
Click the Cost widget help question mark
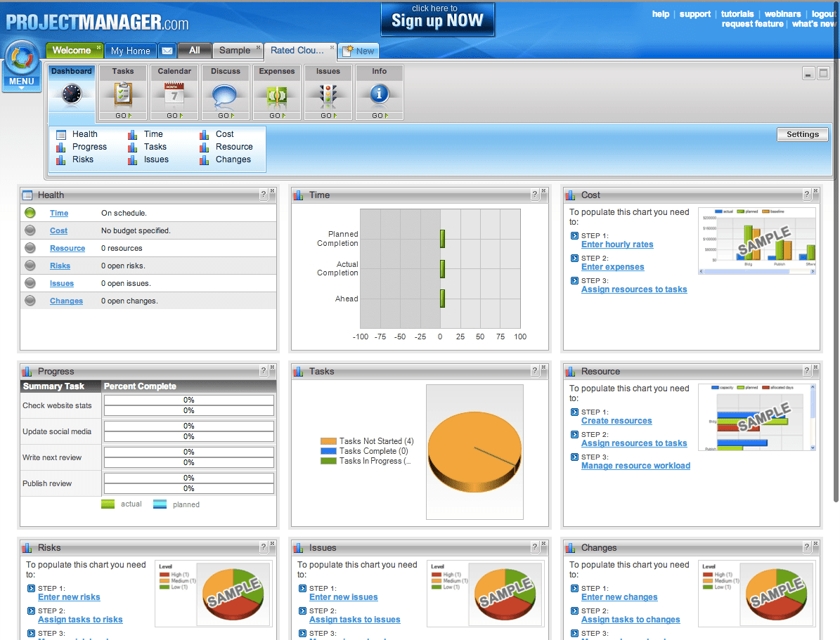[807, 195]
